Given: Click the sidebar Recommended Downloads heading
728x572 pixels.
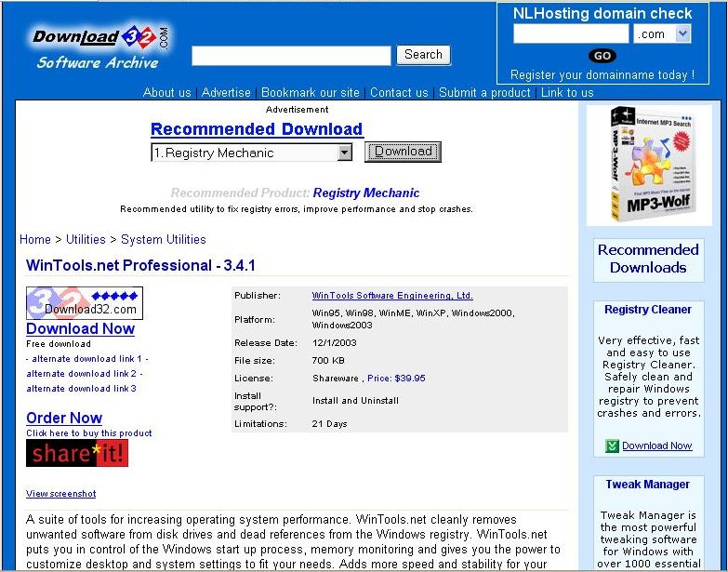Looking at the screenshot, I should click(x=648, y=259).
